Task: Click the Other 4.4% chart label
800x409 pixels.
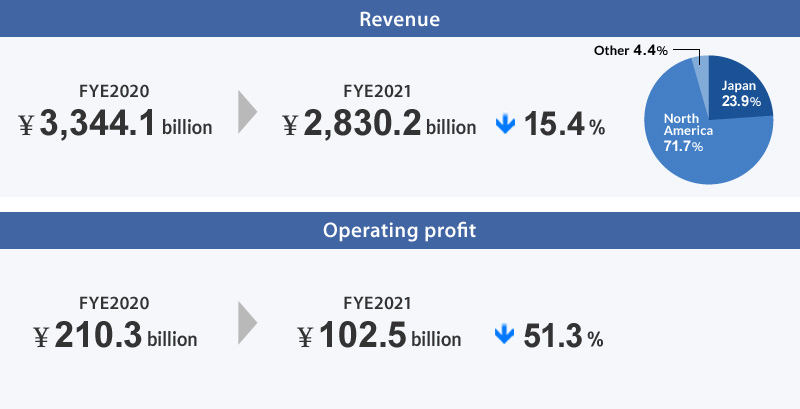Action: 631,50
